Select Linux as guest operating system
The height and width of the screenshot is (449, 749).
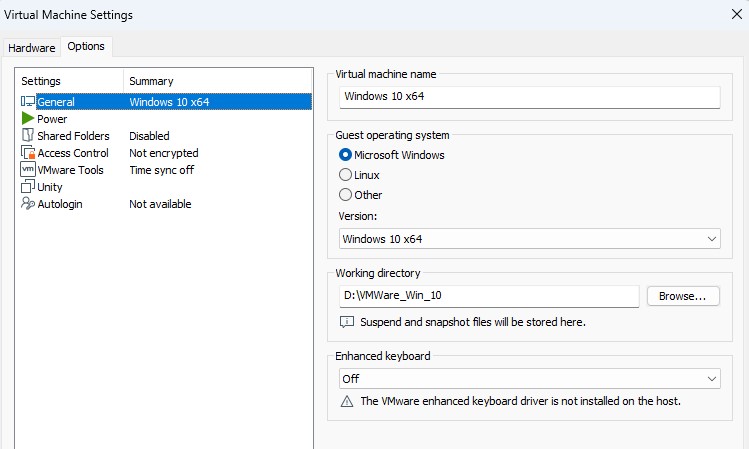click(x=346, y=175)
